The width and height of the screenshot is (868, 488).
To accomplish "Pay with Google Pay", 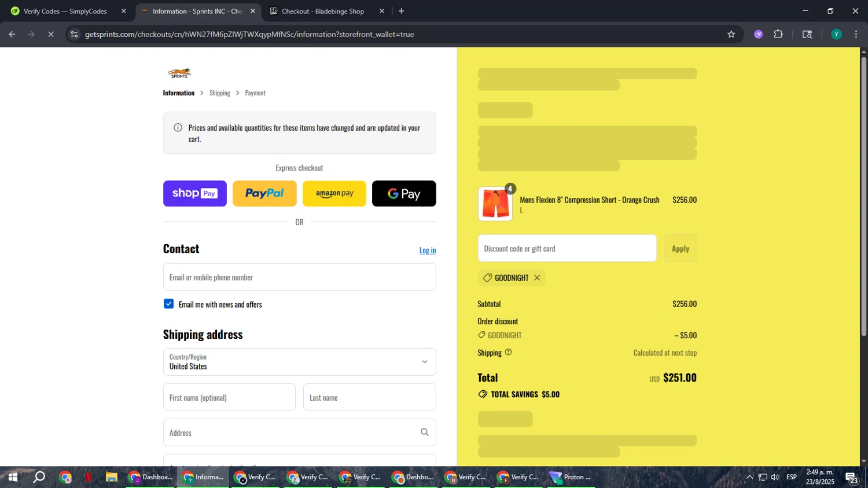I will [x=404, y=194].
